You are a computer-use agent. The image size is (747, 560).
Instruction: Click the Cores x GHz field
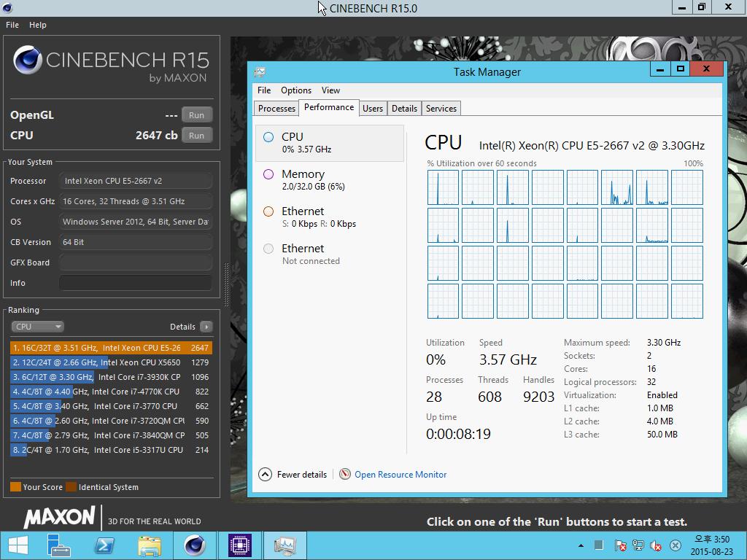(136, 201)
